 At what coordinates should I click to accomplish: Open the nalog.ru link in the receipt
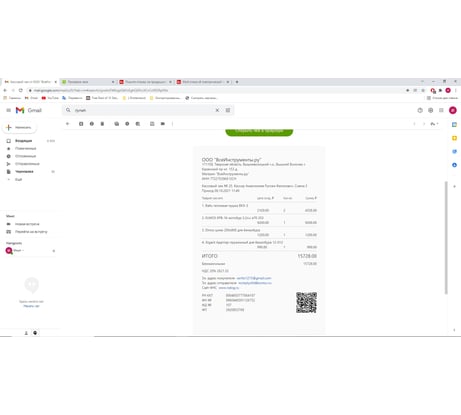coord(229,287)
